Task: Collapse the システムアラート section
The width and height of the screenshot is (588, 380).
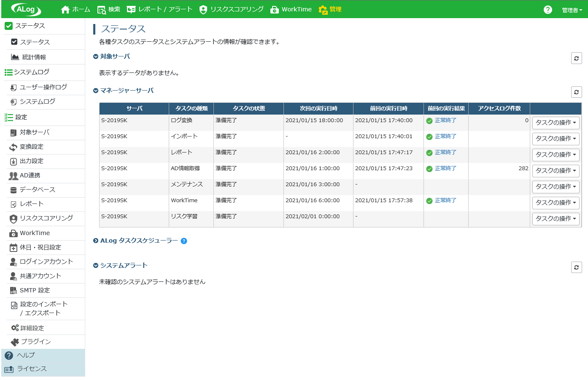Action: (x=96, y=266)
